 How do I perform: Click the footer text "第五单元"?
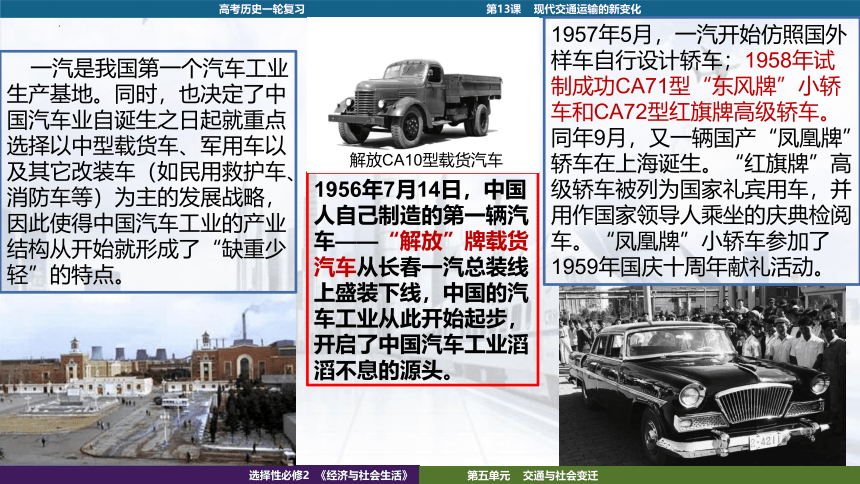click(488, 475)
